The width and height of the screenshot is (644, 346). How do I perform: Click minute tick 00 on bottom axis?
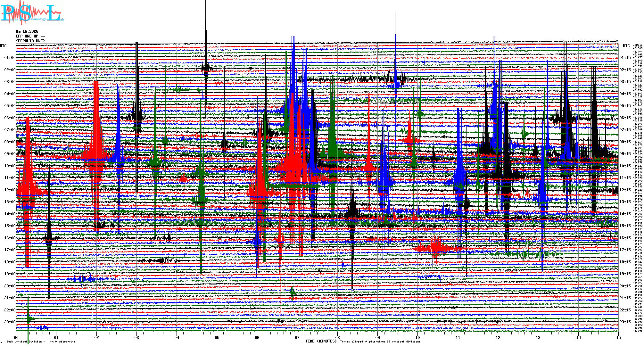click(16, 337)
